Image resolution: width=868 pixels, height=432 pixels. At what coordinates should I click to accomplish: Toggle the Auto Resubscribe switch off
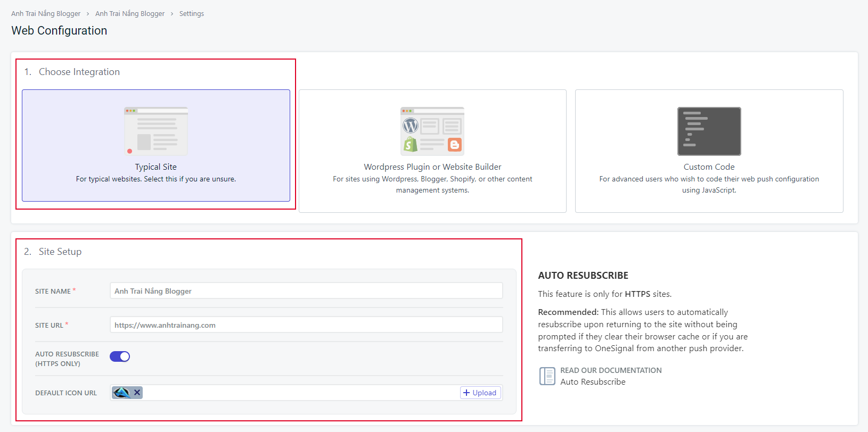[120, 356]
